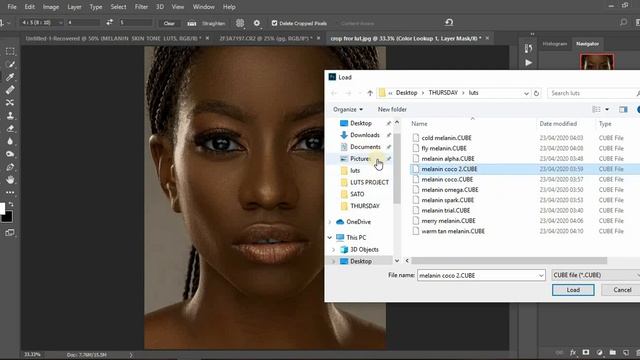This screenshot has width=640, height=360.
Task: Create a new group folder icon
Action: pyautogui.click(x=613, y=352)
